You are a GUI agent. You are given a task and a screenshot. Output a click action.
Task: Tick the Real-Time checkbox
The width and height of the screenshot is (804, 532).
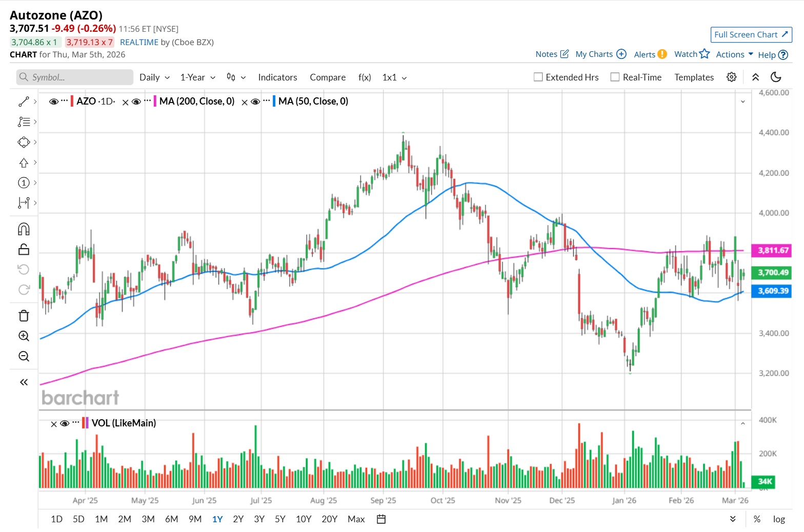[x=615, y=77]
